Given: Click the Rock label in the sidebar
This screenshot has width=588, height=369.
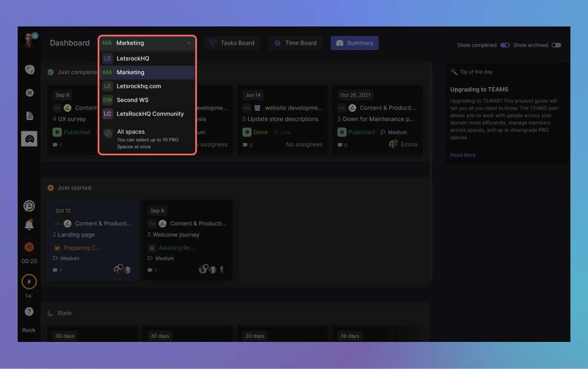Looking at the screenshot, I should (29, 330).
